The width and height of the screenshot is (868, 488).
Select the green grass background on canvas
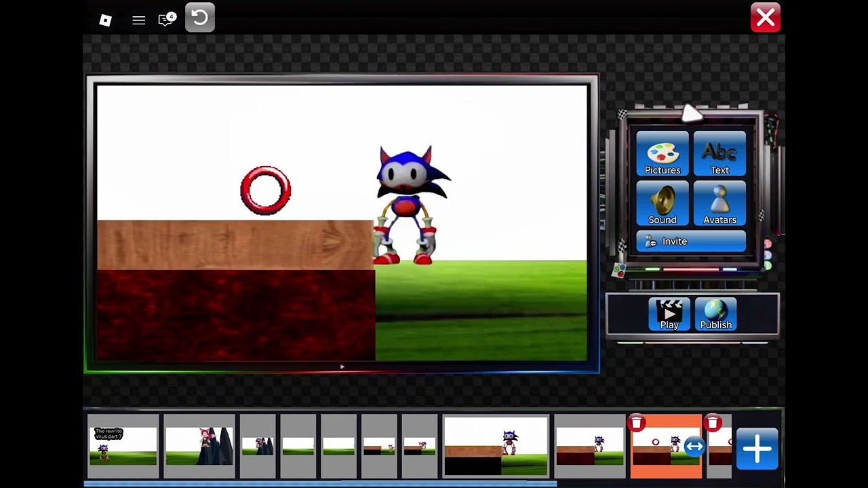[x=481, y=312]
